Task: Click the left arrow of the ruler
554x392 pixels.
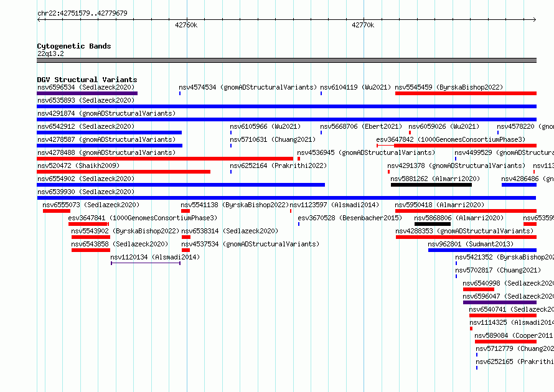Action: (x=39, y=19)
